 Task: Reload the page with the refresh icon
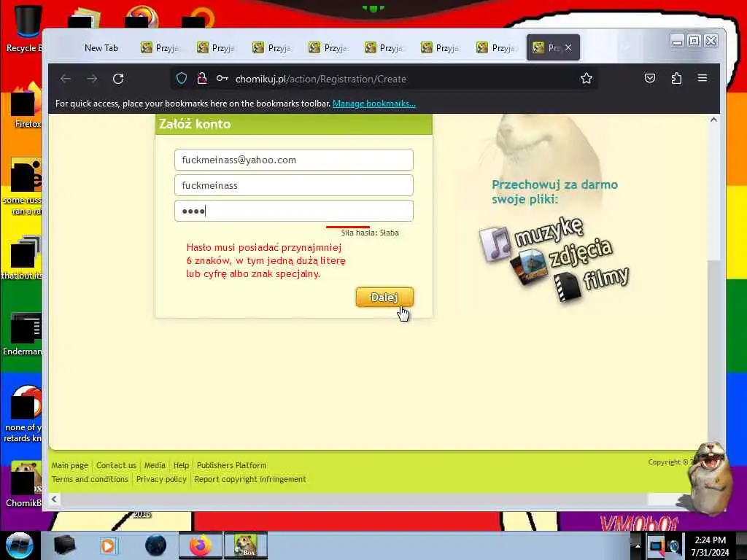[118, 79]
